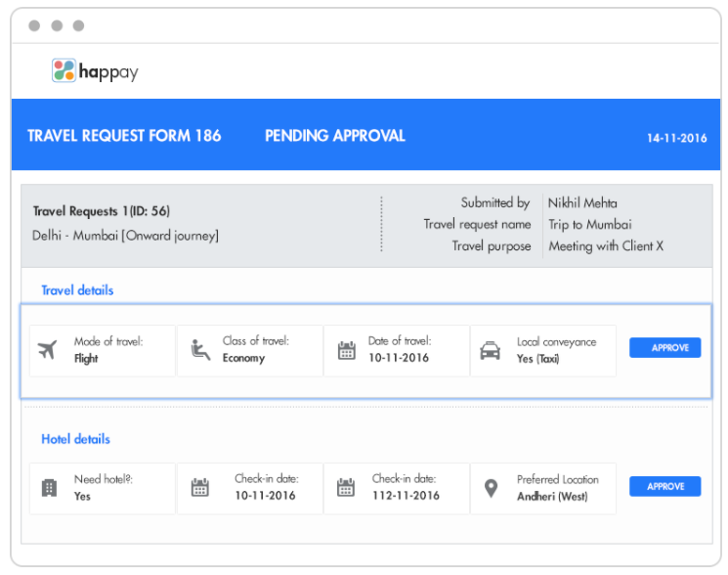Image resolution: width=728 pixels, height=575 pixels.
Task: Open calendar icon beside the 112-11-2016 date
Action: click(x=345, y=488)
